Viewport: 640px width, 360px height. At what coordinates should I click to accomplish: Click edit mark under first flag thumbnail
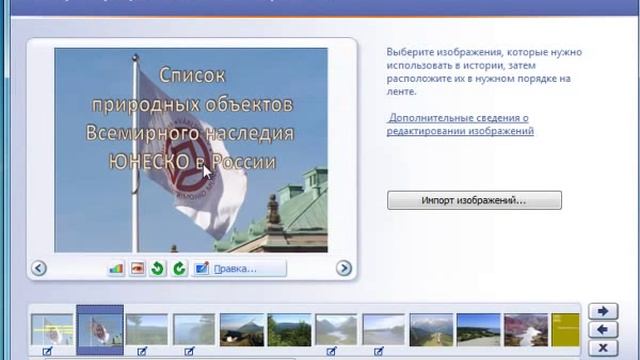(x=47, y=351)
